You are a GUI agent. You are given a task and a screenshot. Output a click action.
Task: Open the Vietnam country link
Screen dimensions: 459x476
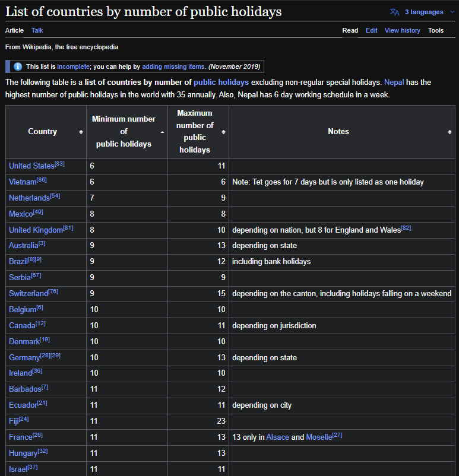23,182
